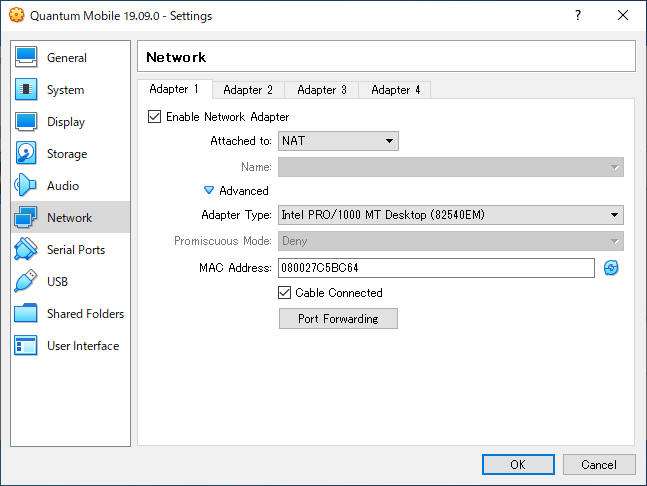Open User Interface window icon

26,345
